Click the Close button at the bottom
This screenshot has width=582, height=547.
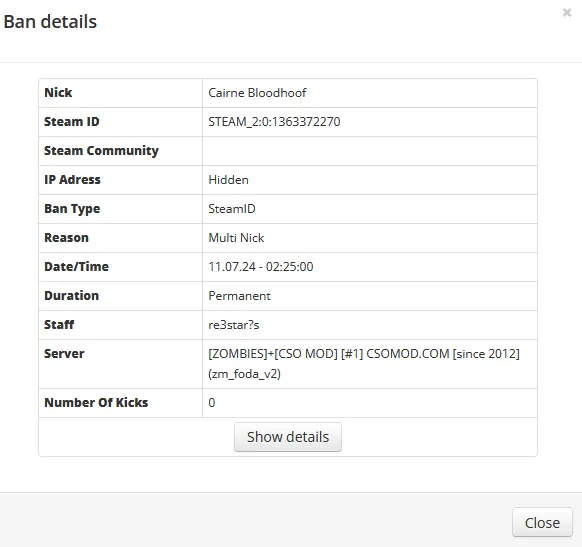point(542,523)
